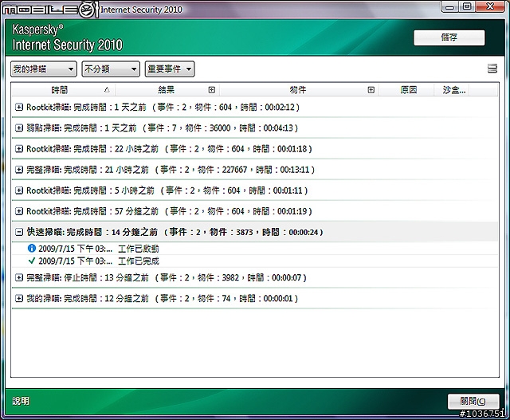Click the 儲存 save button
Screen dimensions: 510x420
coord(449,37)
